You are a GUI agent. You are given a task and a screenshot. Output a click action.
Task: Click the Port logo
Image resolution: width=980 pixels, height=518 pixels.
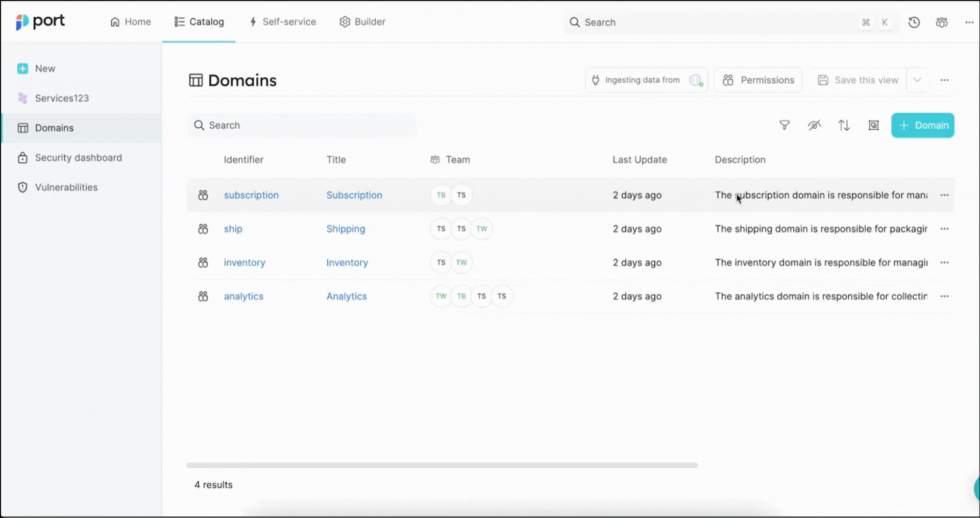tap(40, 21)
